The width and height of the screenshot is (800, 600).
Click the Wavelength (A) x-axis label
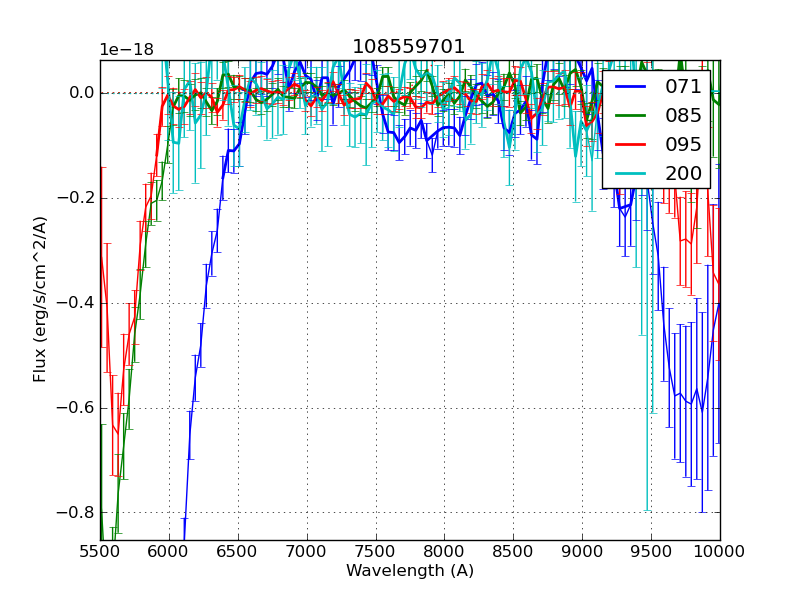click(x=410, y=571)
